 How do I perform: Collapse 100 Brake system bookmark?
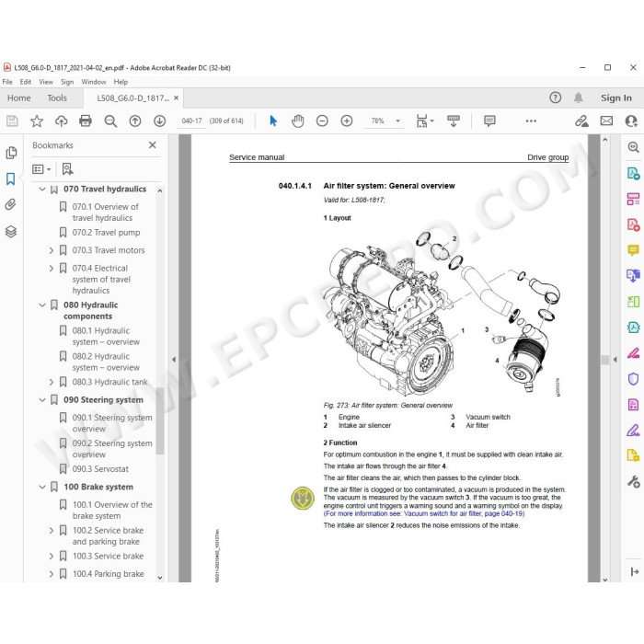pos(42,487)
